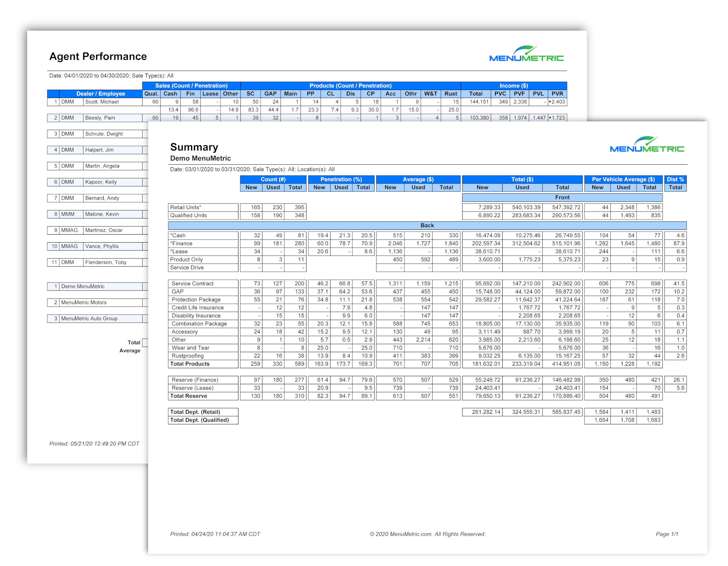Click the Total Products row label

189,363
